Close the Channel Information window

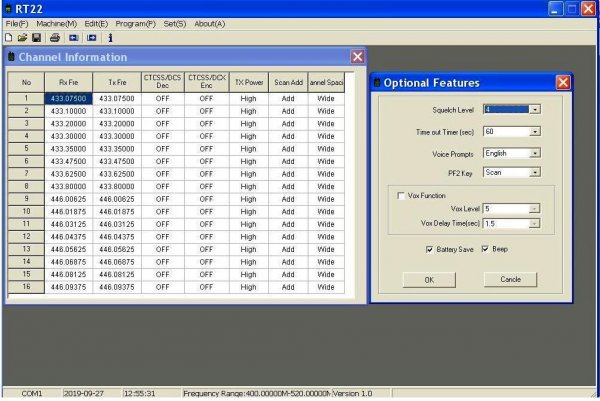point(357,57)
